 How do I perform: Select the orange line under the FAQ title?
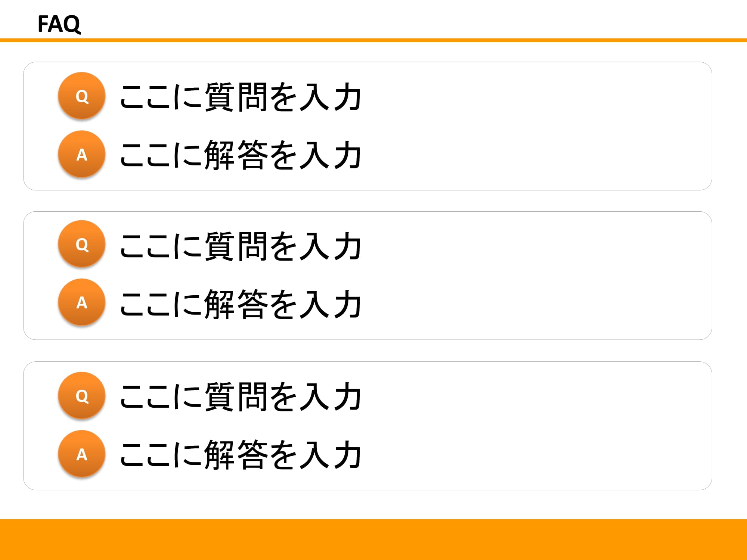373,40
